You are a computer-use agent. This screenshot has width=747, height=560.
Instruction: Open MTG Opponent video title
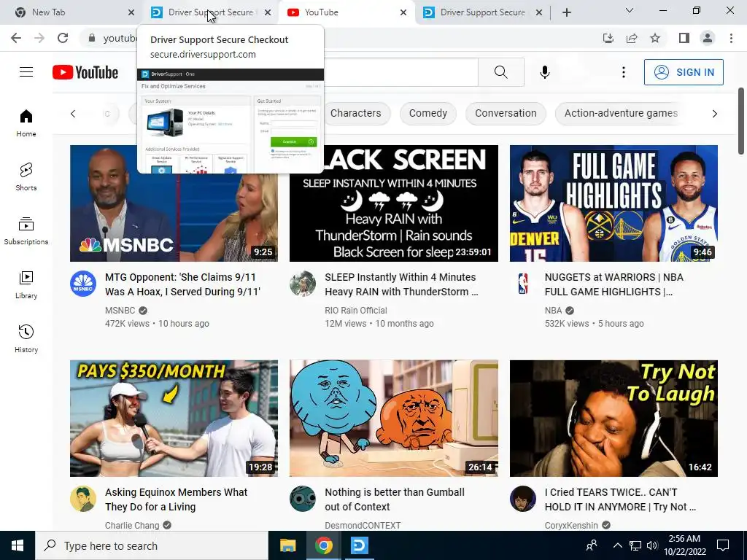click(182, 284)
